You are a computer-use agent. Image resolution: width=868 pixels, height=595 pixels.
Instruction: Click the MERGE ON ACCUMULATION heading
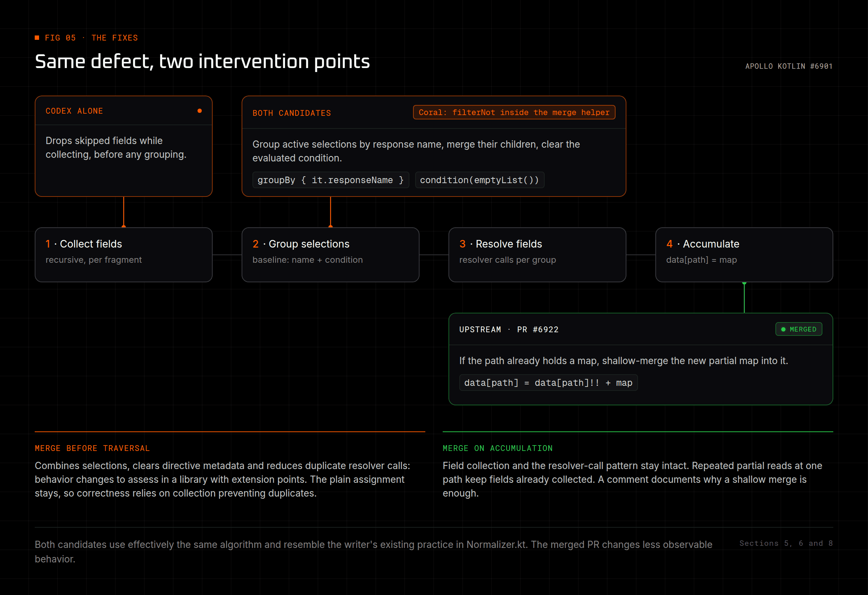click(x=498, y=448)
